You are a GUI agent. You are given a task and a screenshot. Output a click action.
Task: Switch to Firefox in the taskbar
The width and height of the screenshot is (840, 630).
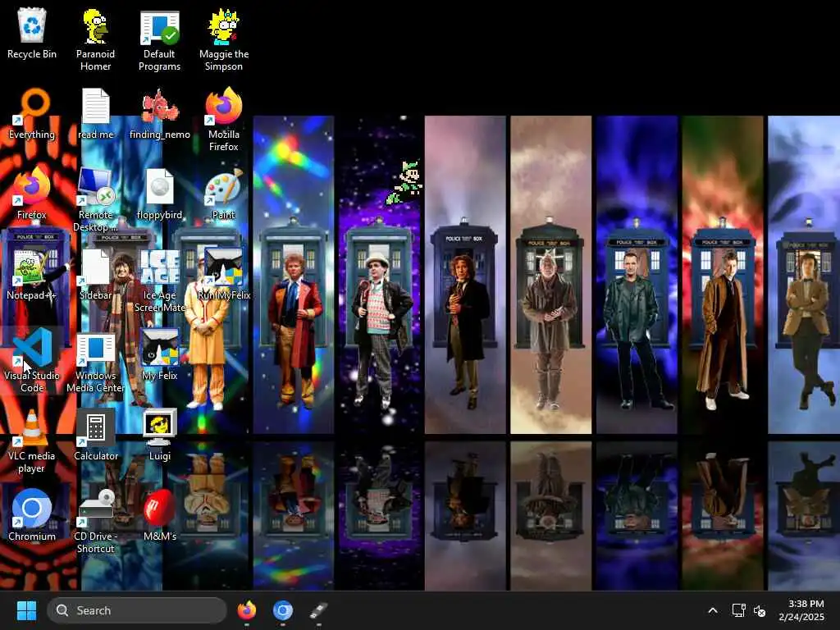click(246, 610)
